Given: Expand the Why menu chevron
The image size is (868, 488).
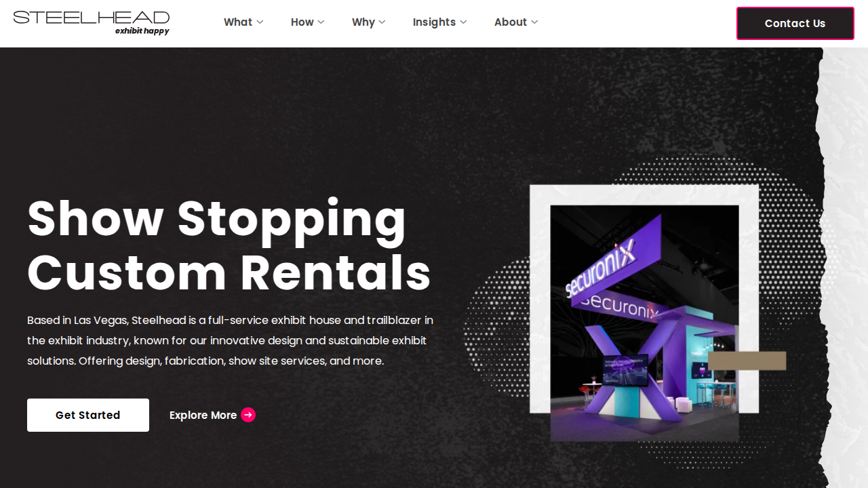Looking at the screenshot, I should click(x=382, y=22).
